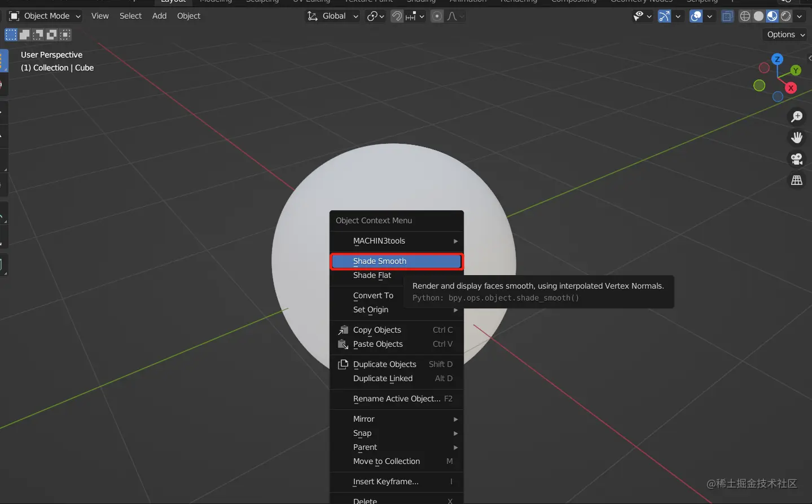Open the pivot point dropdown
Screen dimensions: 812x504
pyautogui.click(x=375, y=16)
